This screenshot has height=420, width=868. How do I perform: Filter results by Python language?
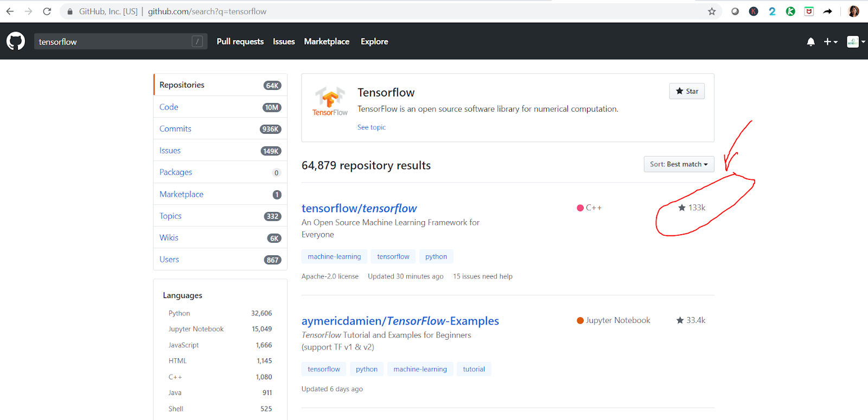[x=179, y=313]
